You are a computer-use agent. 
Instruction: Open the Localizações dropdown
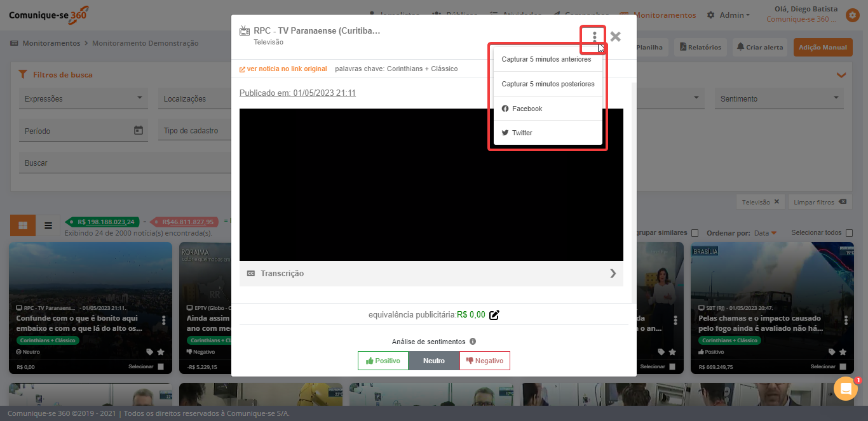(194, 98)
